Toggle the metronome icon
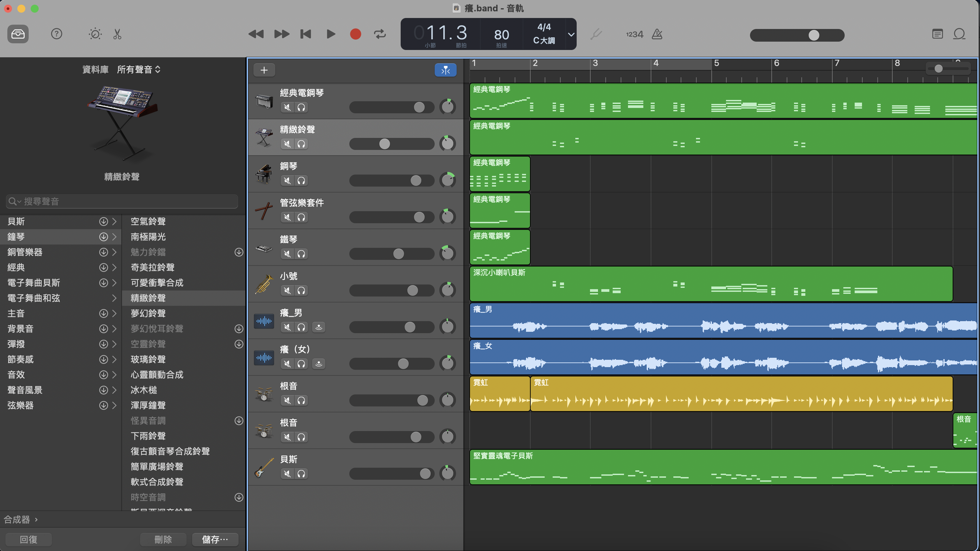The image size is (980, 551). click(x=657, y=34)
